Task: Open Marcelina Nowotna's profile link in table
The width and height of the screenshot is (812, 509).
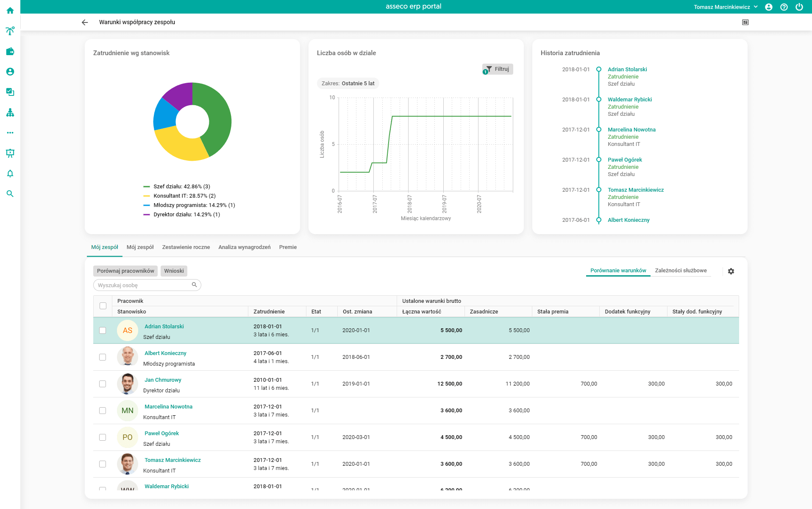Action: pos(168,407)
